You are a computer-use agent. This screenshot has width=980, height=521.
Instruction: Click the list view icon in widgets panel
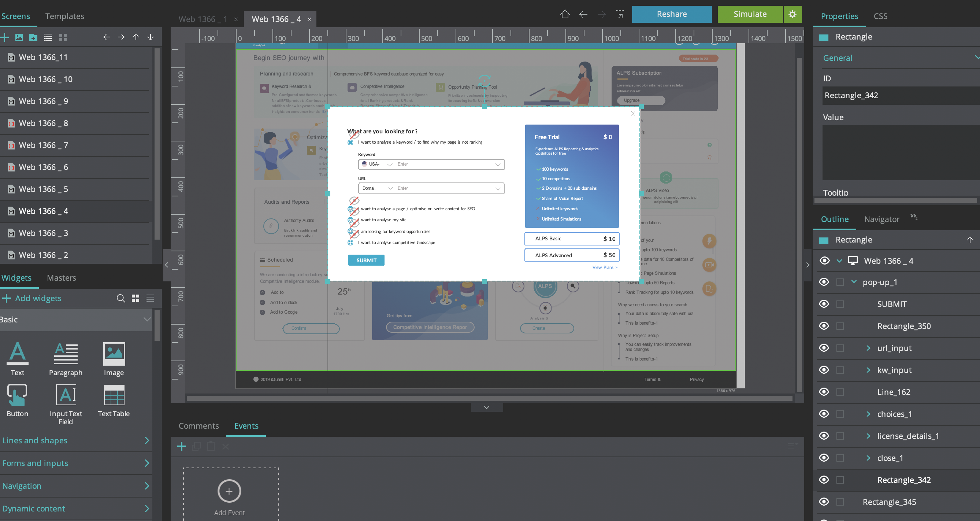(x=149, y=298)
